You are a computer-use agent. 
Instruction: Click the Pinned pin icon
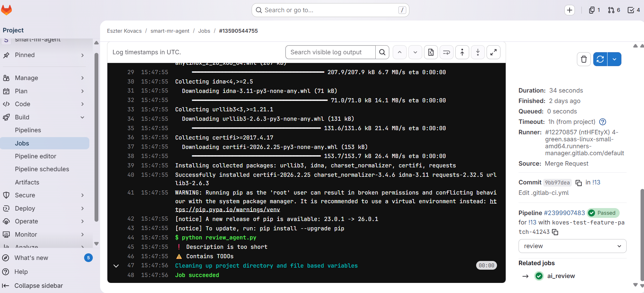pyautogui.click(x=6, y=55)
